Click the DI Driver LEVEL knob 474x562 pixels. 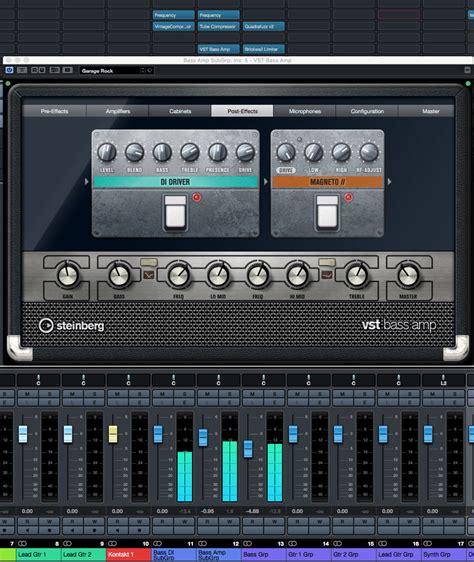(107, 152)
